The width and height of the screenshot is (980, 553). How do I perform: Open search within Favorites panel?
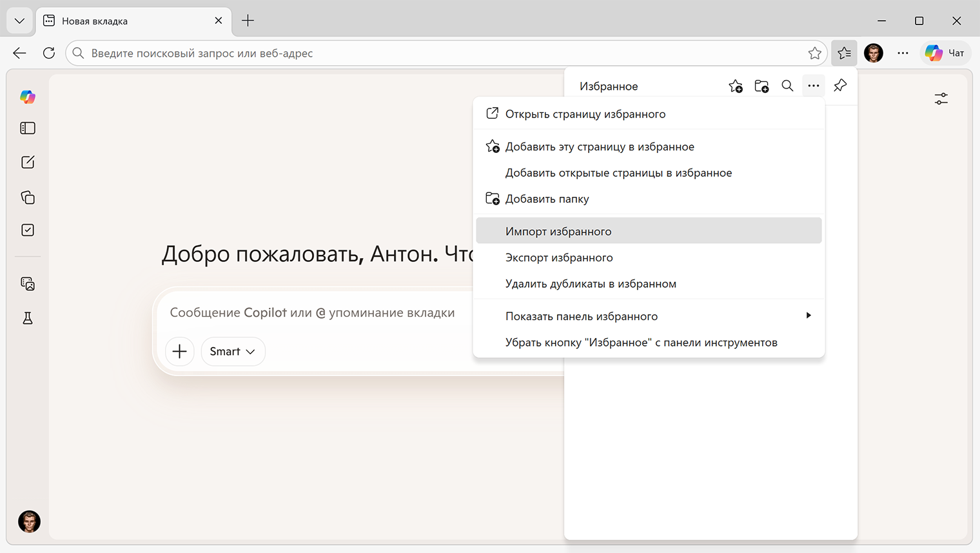(787, 85)
